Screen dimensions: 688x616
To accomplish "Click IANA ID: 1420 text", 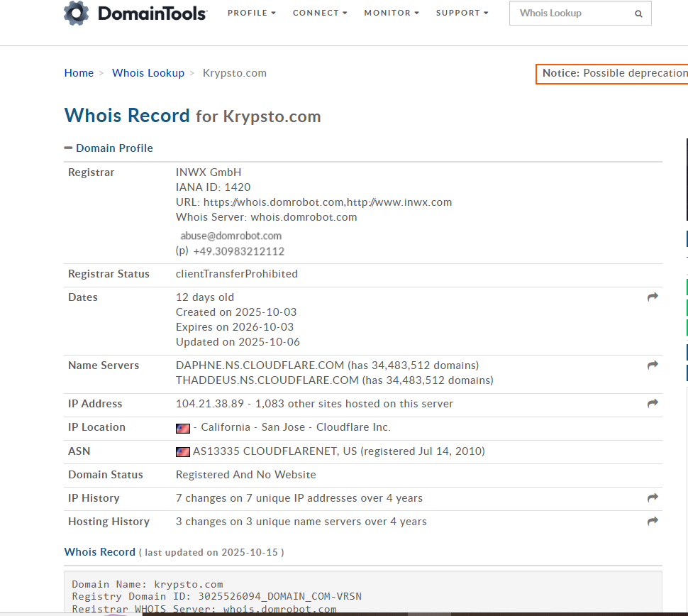I will coord(213,187).
